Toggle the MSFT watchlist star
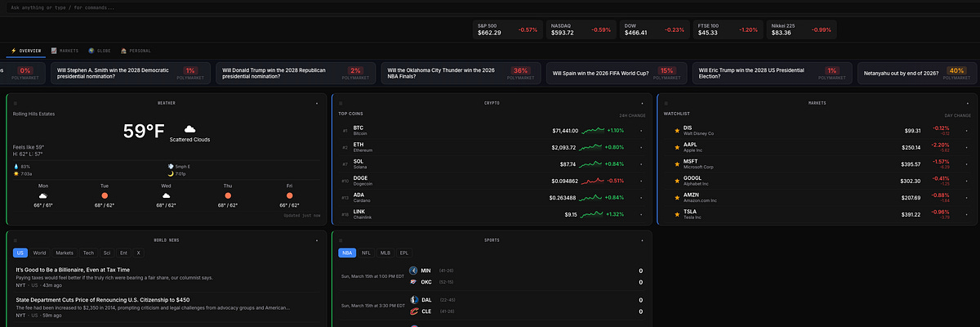This screenshot has width=980, height=327. 676,164
